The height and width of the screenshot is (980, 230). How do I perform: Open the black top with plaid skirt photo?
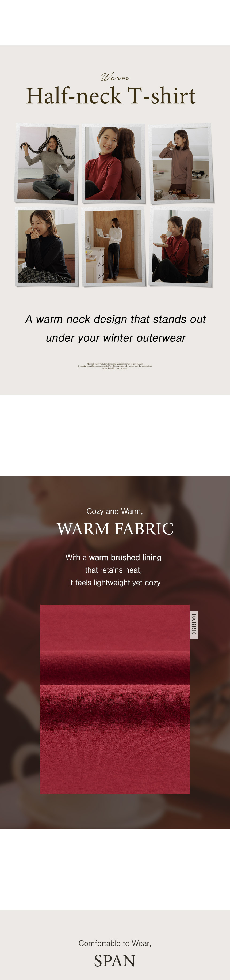(x=46, y=246)
